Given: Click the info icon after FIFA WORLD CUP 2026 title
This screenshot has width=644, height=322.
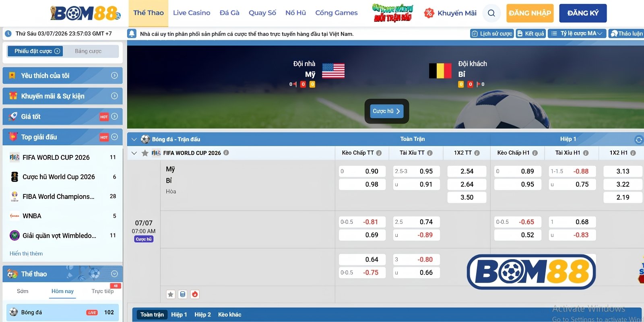Looking at the screenshot, I should (x=226, y=153).
